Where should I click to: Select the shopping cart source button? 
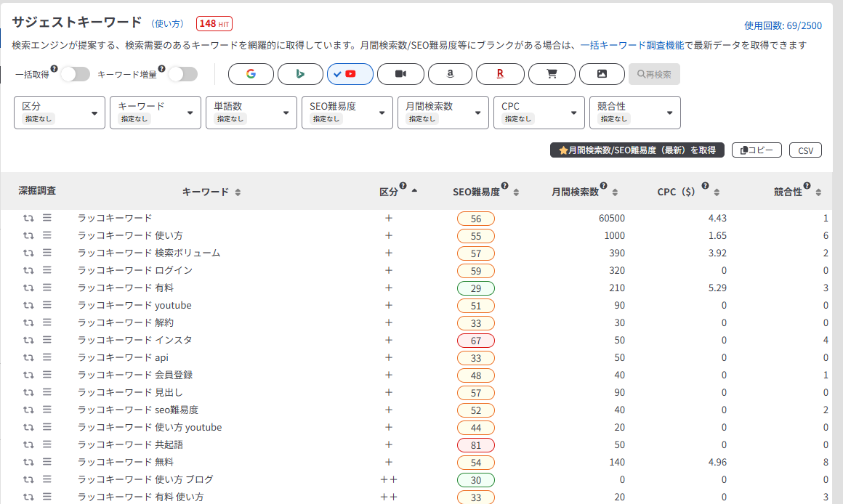[x=551, y=74]
